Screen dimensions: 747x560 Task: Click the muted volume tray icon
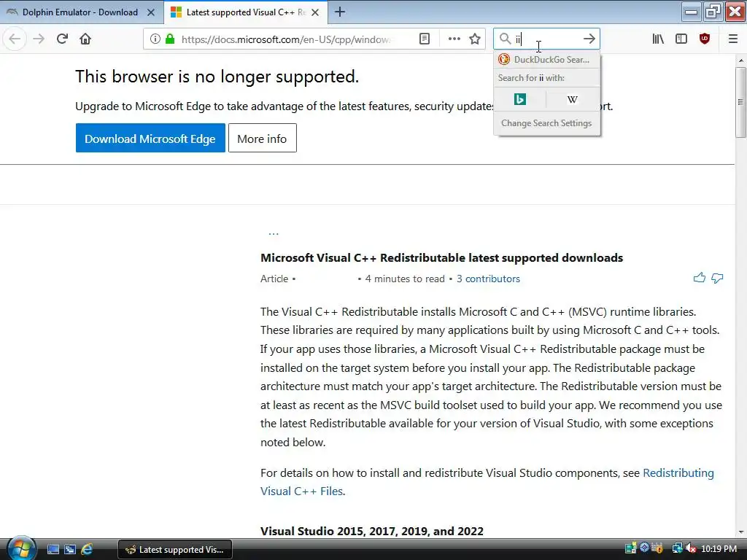(x=691, y=548)
